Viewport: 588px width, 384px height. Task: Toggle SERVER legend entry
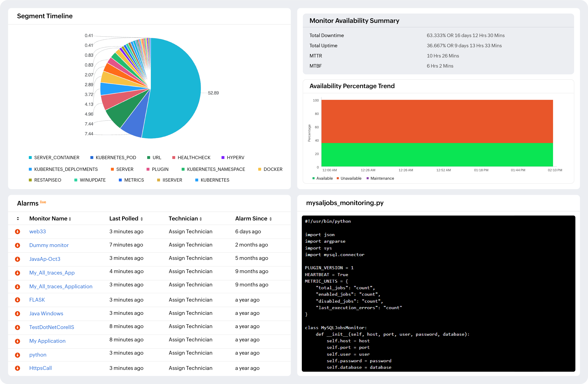click(122, 169)
